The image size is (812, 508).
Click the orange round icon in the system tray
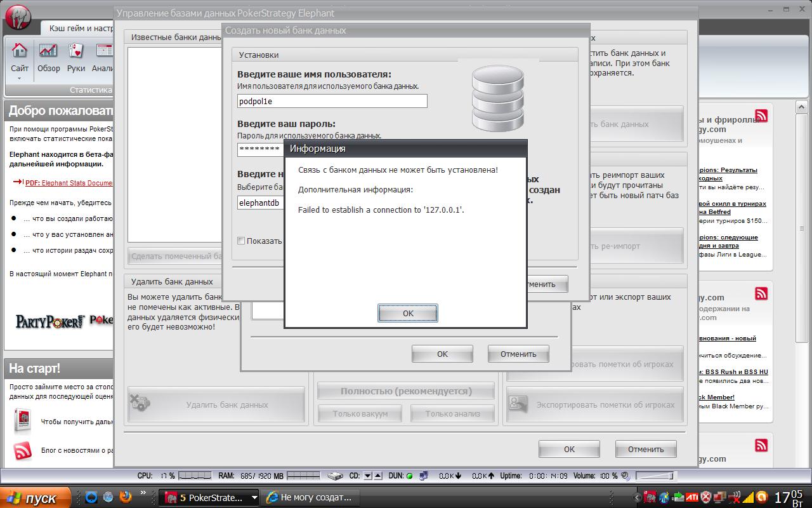click(x=762, y=497)
